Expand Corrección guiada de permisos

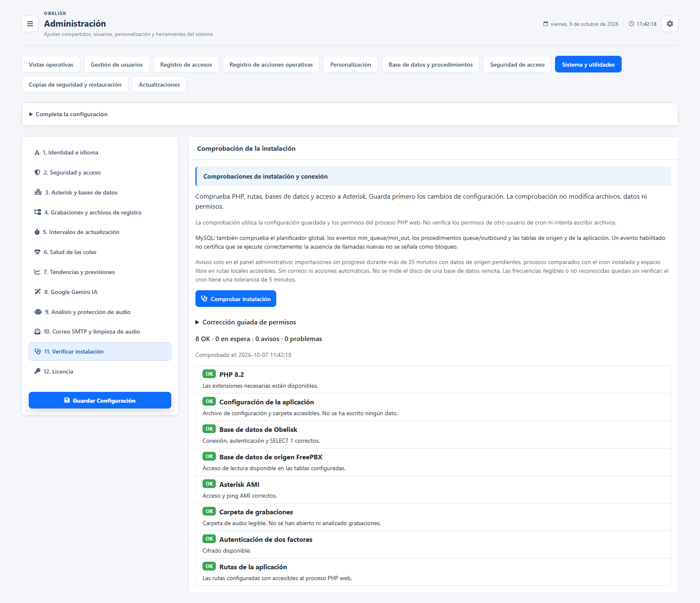246,322
